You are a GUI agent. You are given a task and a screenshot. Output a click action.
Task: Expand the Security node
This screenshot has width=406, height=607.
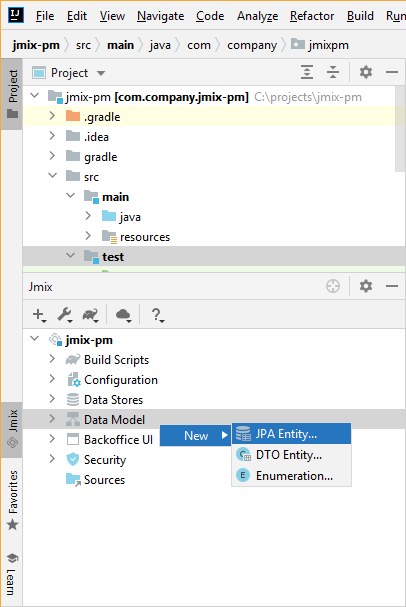click(x=52, y=459)
